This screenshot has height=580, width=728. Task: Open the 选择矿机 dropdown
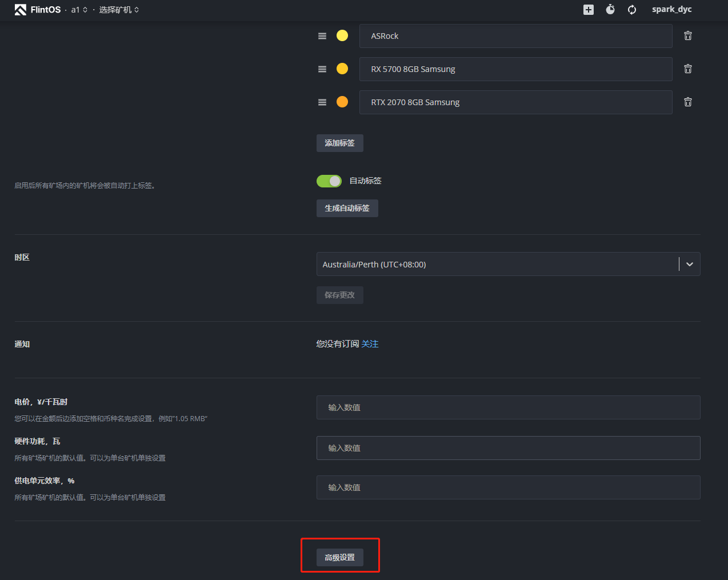pyautogui.click(x=119, y=10)
